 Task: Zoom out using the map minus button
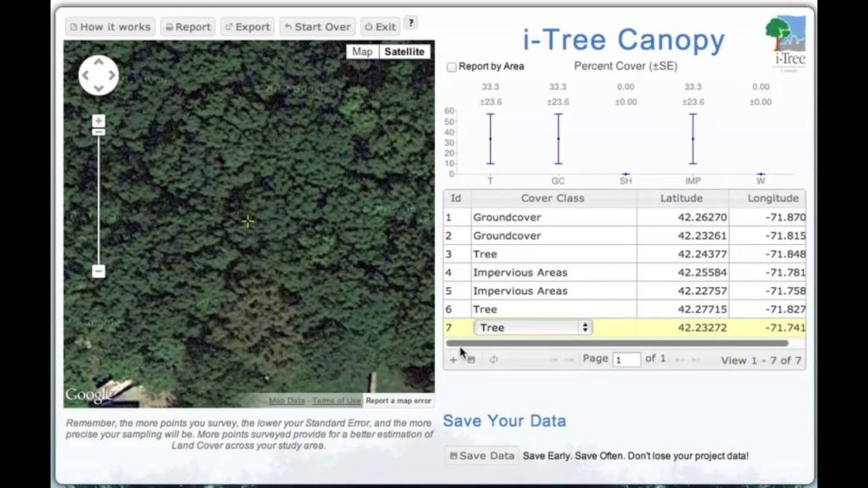coord(98,271)
